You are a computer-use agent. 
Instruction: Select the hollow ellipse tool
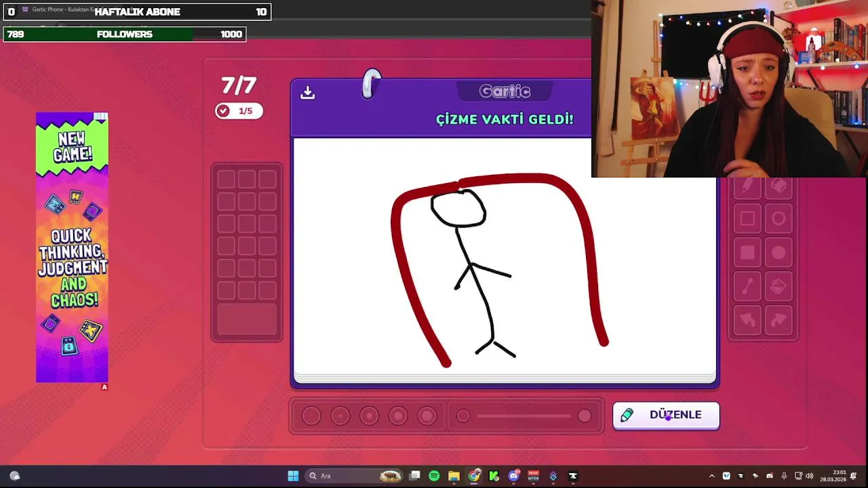click(778, 219)
